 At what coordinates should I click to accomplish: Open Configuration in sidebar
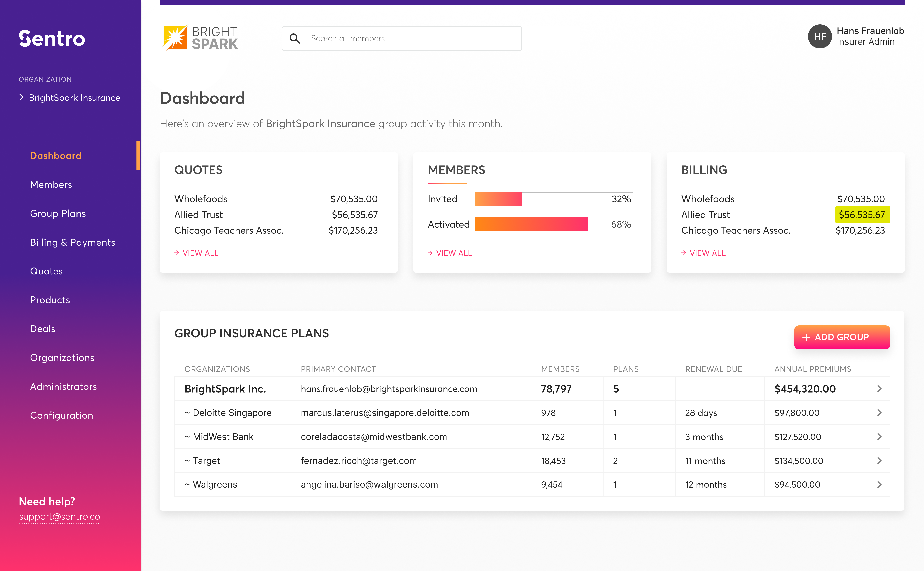(x=61, y=415)
